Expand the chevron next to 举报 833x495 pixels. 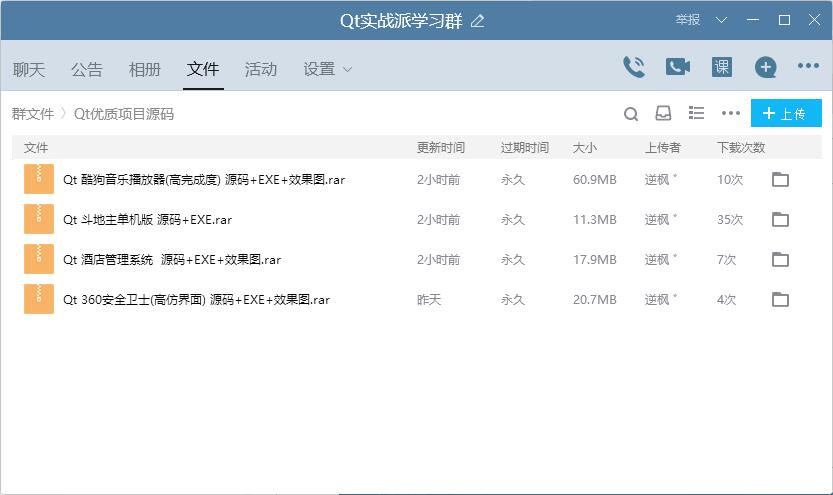pyautogui.click(x=721, y=20)
